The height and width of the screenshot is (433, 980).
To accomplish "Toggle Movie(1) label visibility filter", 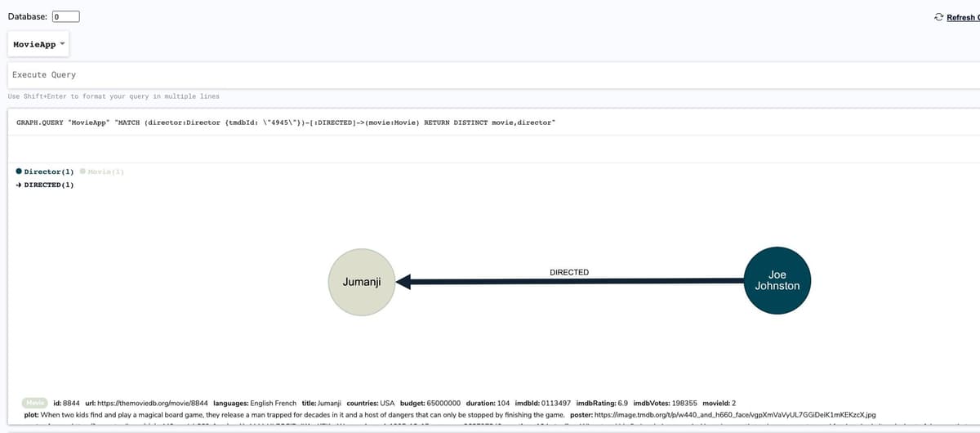I will [105, 172].
